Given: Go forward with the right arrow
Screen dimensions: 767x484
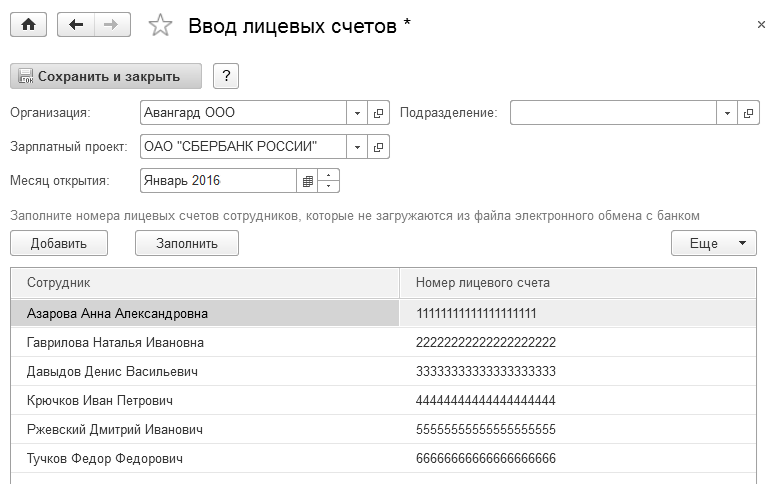Looking at the screenshot, I should coord(112,26).
